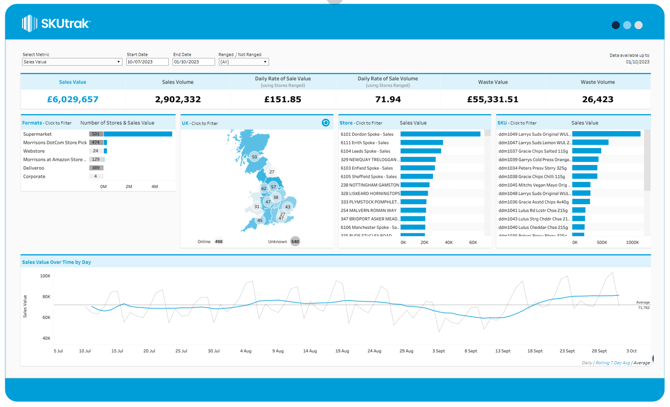The width and height of the screenshot is (670, 407).
Task: Open the Select Metric dropdown
Action: click(x=72, y=62)
